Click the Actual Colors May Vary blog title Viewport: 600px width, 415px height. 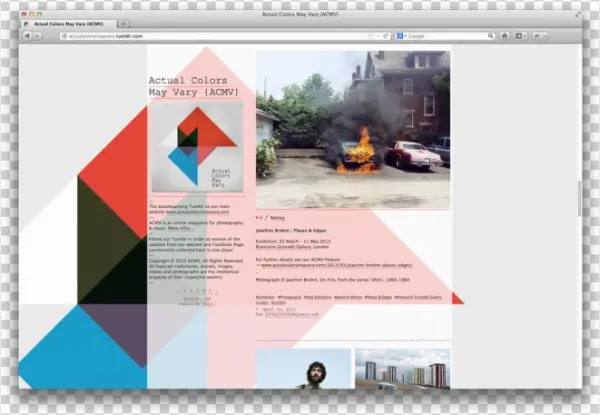[x=188, y=86]
